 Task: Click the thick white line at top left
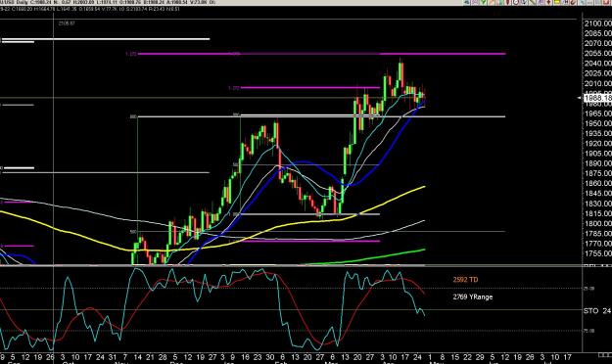106,39
